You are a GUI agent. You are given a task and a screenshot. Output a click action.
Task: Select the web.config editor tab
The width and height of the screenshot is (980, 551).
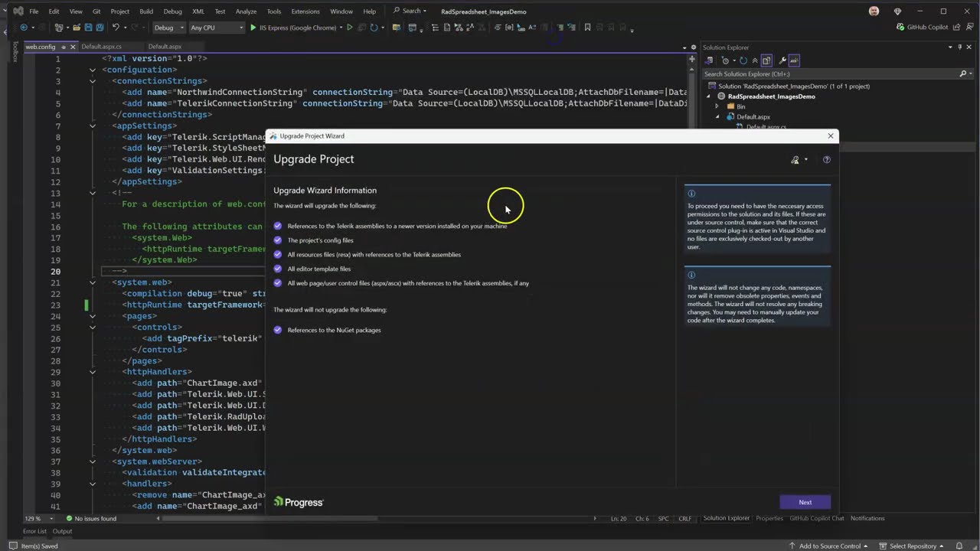pos(41,47)
